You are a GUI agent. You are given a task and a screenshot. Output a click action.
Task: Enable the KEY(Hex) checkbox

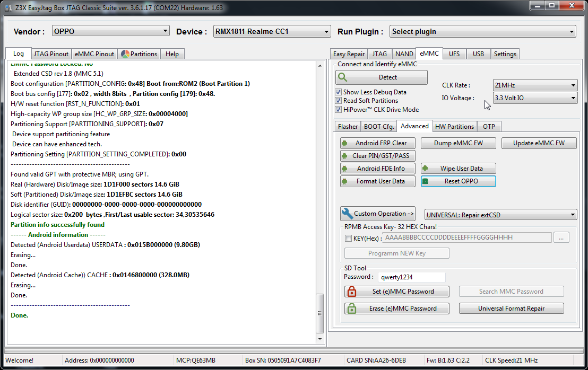349,238
